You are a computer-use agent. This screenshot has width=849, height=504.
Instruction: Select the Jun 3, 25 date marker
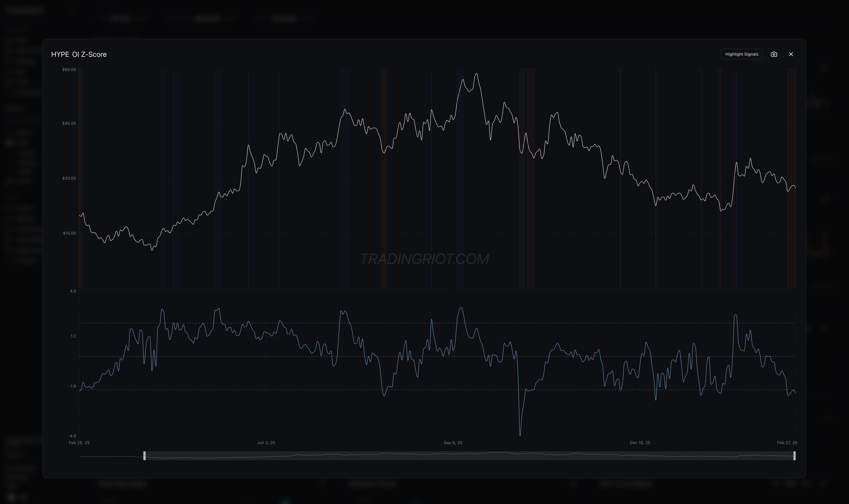point(266,442)
